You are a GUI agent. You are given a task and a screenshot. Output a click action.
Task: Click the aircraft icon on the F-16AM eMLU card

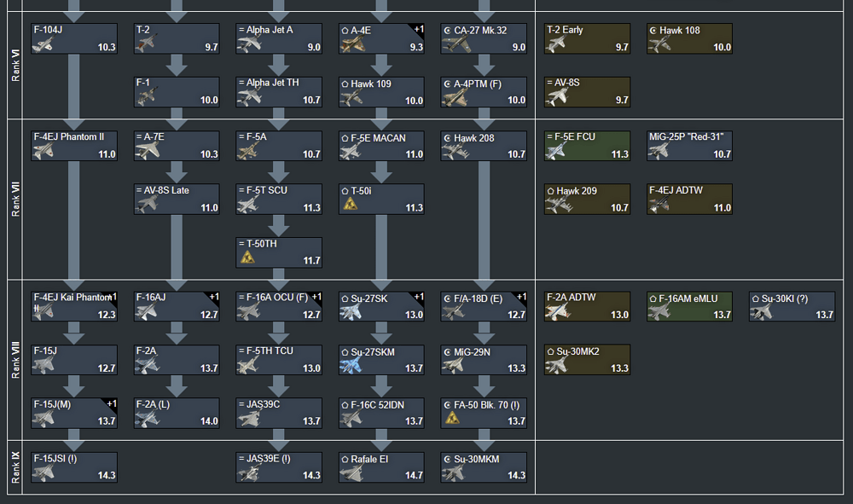(x=659, y=311)
